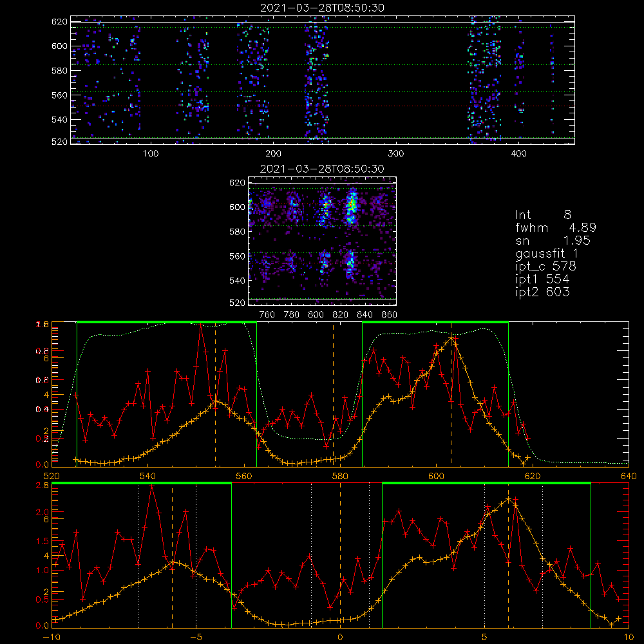This screenshot has height=644, width=644.
Task: Click the orange dashed line at zero in bottom plot
Action: click(x=340, y=555)
